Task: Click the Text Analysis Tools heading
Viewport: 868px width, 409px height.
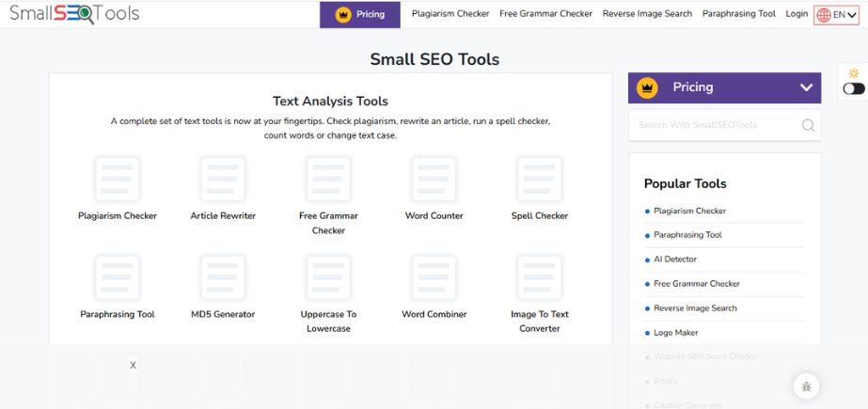Action: [330, 102]
